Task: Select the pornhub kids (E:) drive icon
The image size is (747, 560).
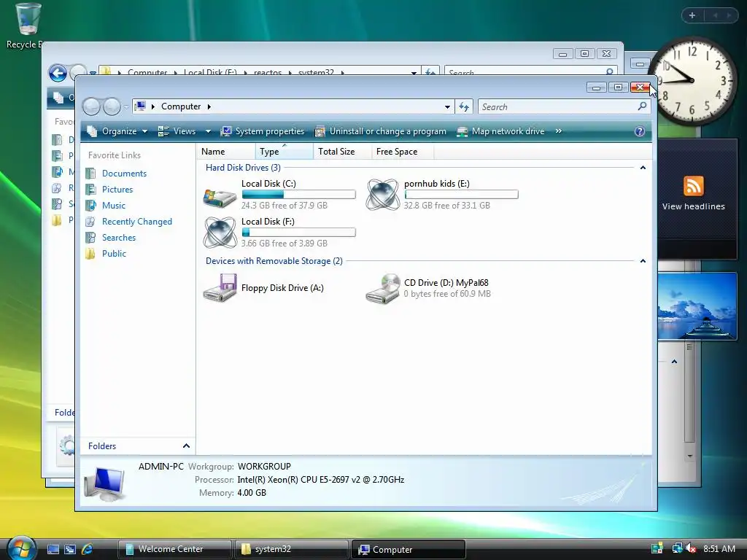Action: point(382,194)
